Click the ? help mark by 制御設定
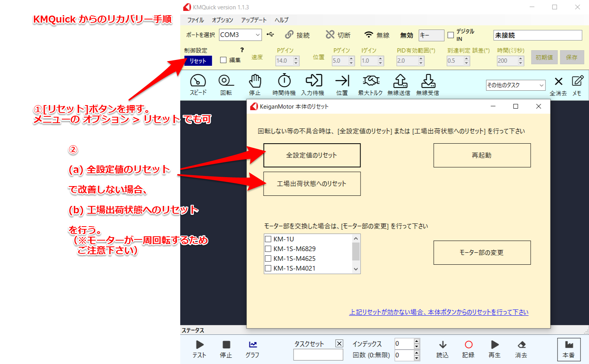 [x=242, y=50]
